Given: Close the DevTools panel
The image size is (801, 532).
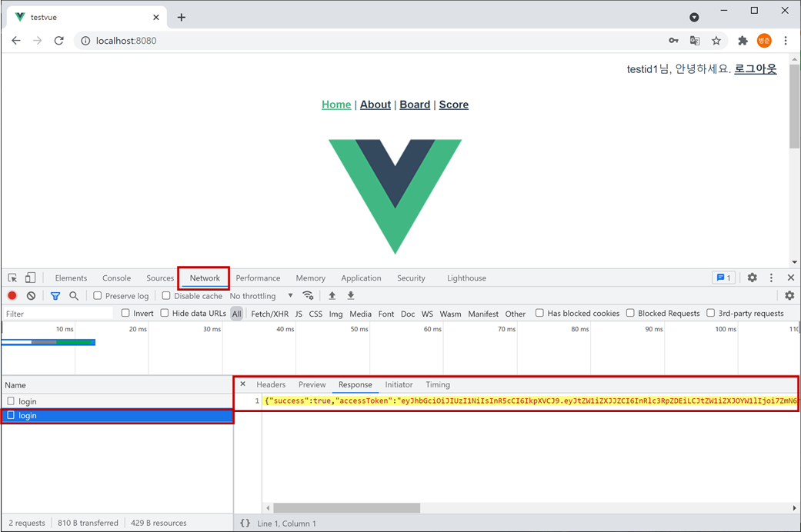Looking at the screenshot, I should tap(791, 278).
